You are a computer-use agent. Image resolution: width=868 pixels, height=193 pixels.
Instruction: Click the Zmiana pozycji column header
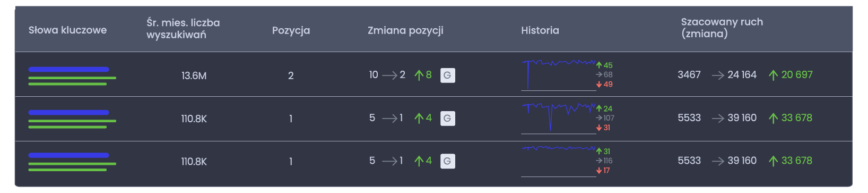tap(405, 30)
